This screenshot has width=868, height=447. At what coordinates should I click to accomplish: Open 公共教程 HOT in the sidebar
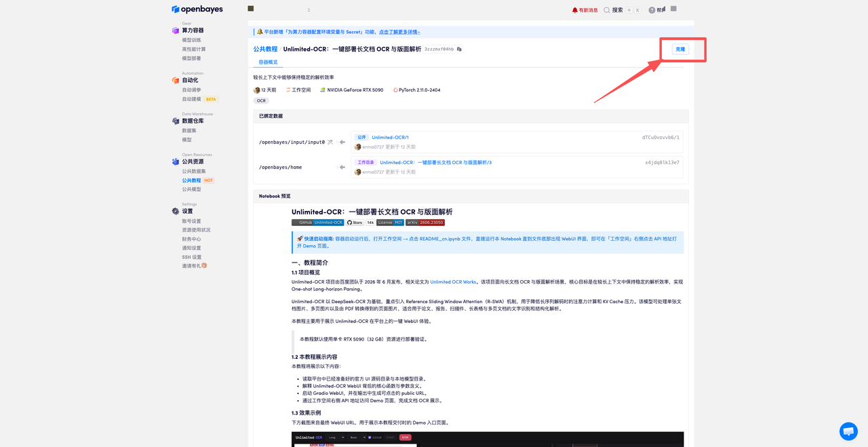(x=198, y=180)
